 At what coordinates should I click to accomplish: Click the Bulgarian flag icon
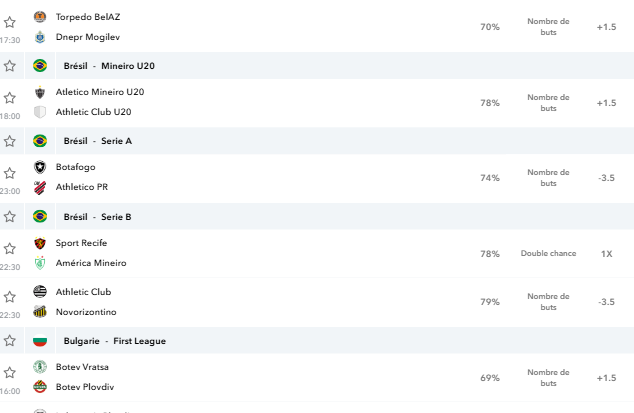point(40,341)
